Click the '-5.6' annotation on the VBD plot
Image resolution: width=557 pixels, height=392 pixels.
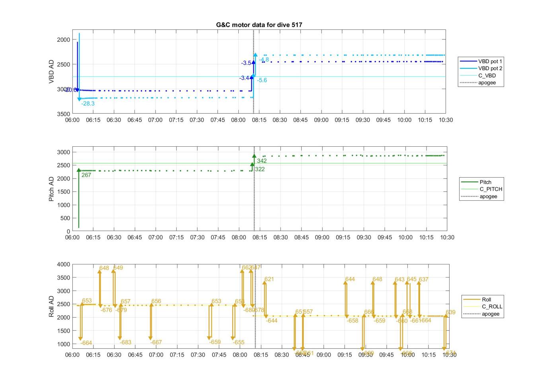(x=262, y=80)
